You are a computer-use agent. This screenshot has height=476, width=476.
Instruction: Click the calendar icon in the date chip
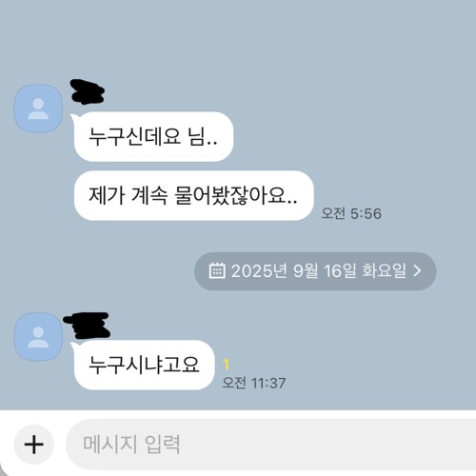[217, 270]
